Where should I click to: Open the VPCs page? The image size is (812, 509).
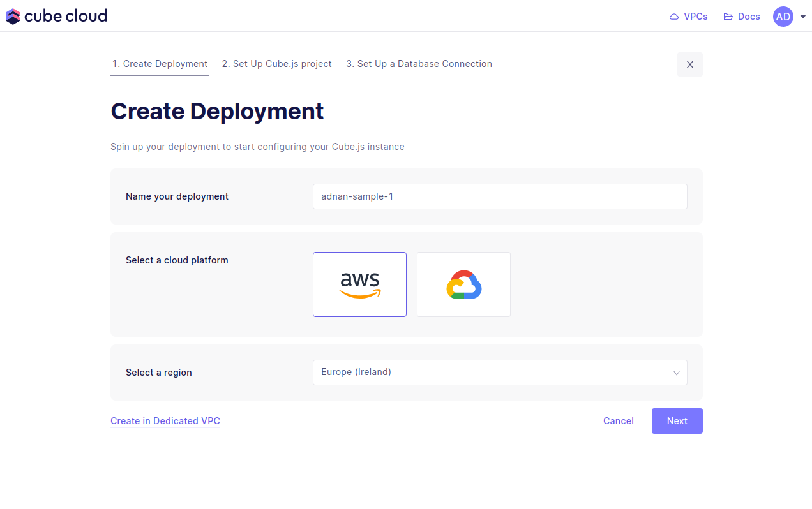coord(688,17)
